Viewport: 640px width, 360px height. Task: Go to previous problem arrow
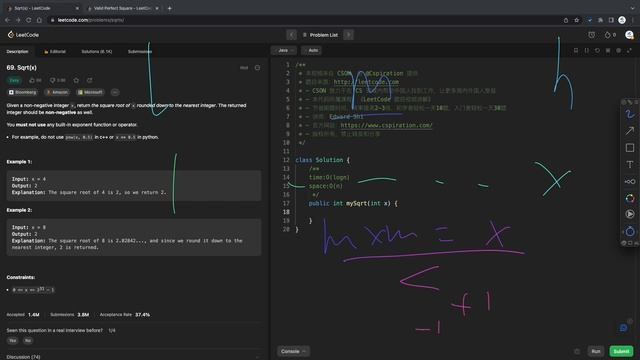[x=291, y=35]
